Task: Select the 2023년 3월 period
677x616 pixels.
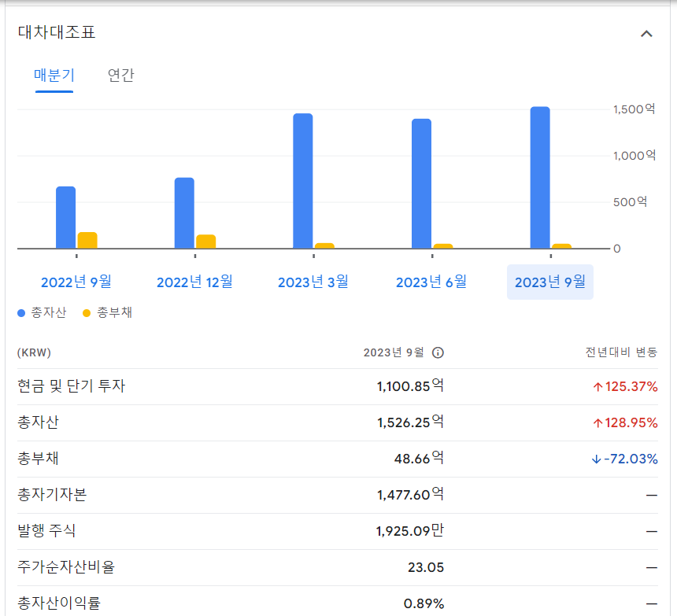Action: coord(313,282)
